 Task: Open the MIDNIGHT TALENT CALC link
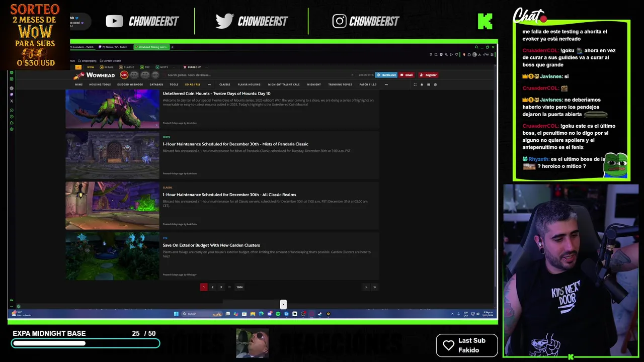click(284, 84)
